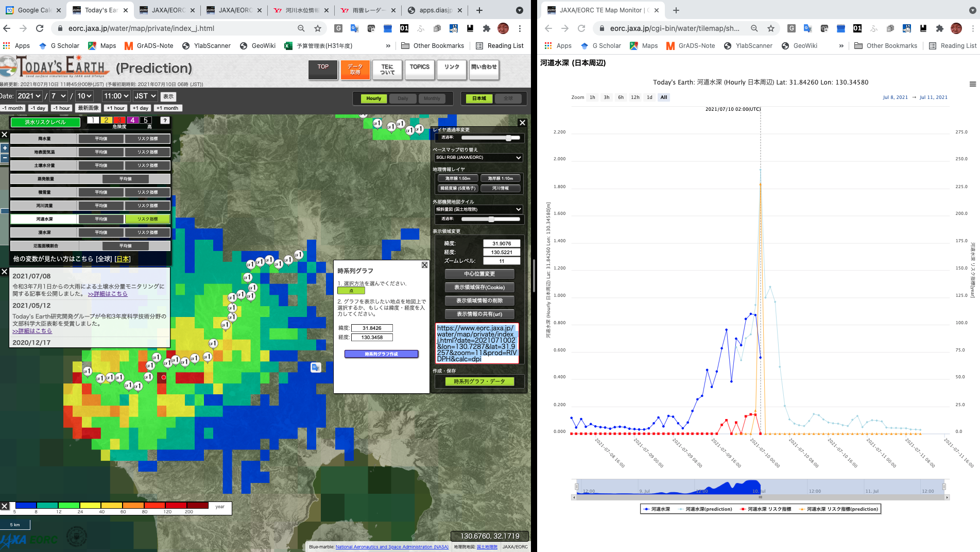This screenshot has height=552, width=980.
Task: Switch region to 日本域
Action: point(479,98)
